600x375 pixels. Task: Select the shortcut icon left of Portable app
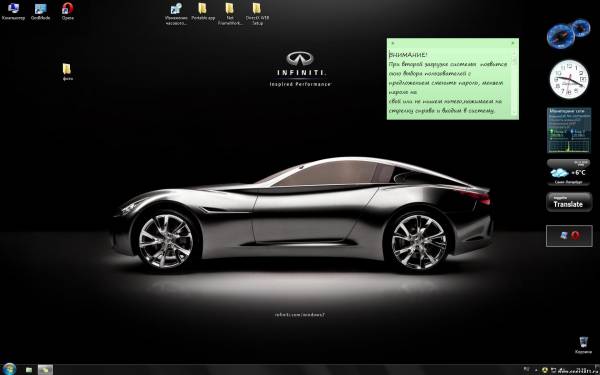pyautogui.click(x=176, y=13)
